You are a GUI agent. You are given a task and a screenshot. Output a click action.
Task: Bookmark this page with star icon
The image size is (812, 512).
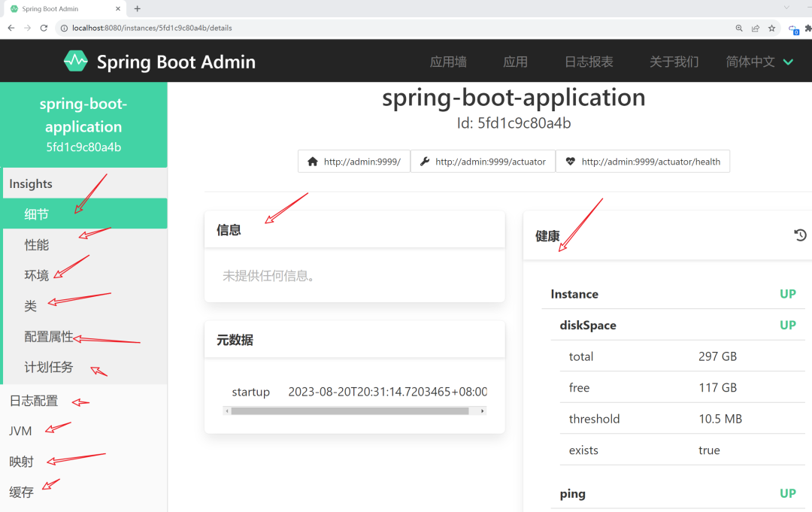[x=771, y=28]
